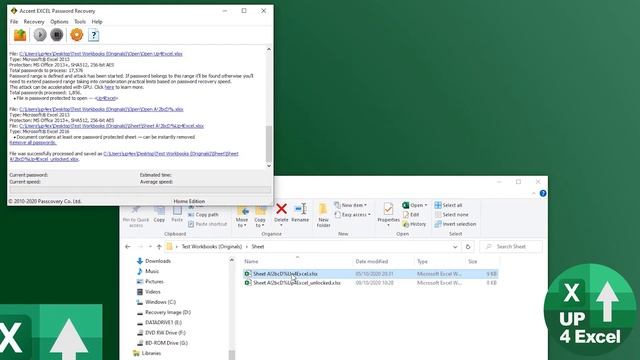This screenshot has height=360, width=640.
Task: Open help with question mark icon
Action: point(93,35)
